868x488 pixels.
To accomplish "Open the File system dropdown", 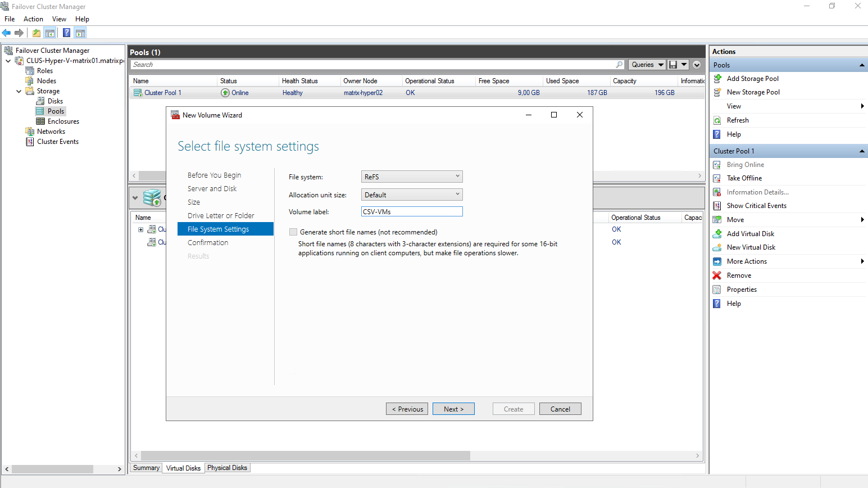I will (x=412, y=177).
